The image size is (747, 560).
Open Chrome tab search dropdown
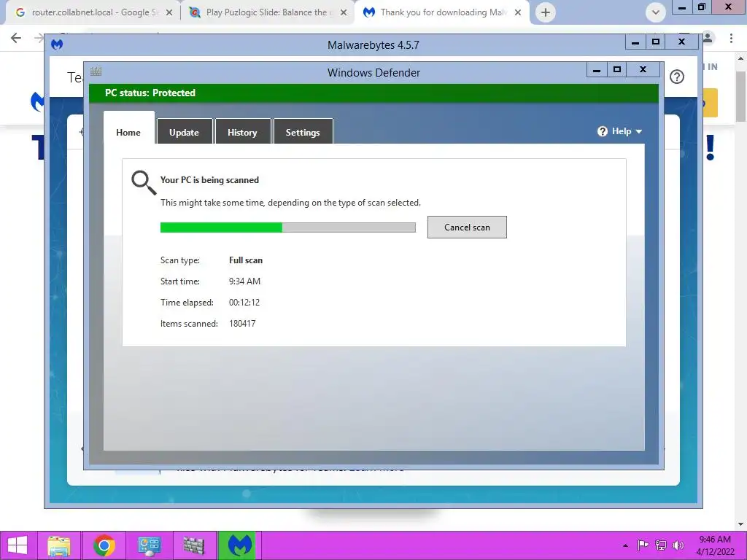point(656,12)
